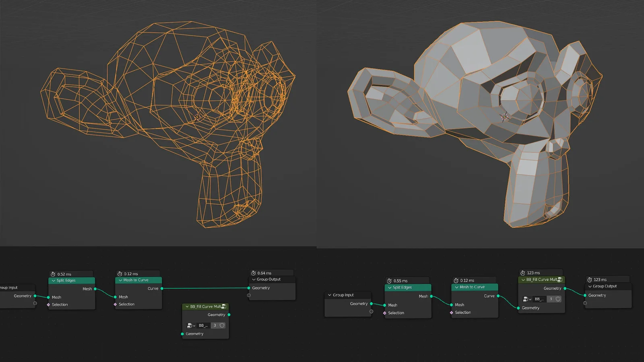The width and height of the screenshot is (644, 362).
Task: Click the node group icon in BB_Fill Curve Mult header
Action: pos(559,280)
